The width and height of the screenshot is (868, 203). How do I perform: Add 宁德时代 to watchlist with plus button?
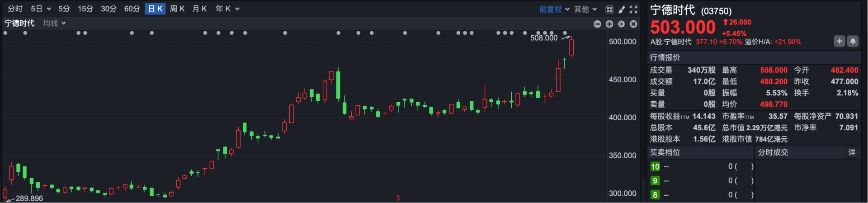point(839,42)
